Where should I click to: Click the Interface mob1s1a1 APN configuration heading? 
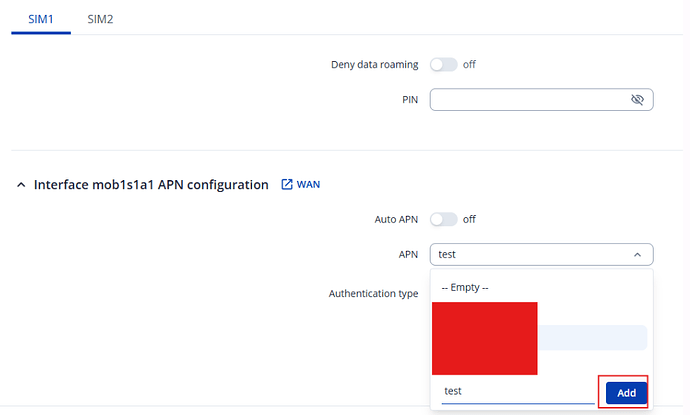tap(151, 185)
